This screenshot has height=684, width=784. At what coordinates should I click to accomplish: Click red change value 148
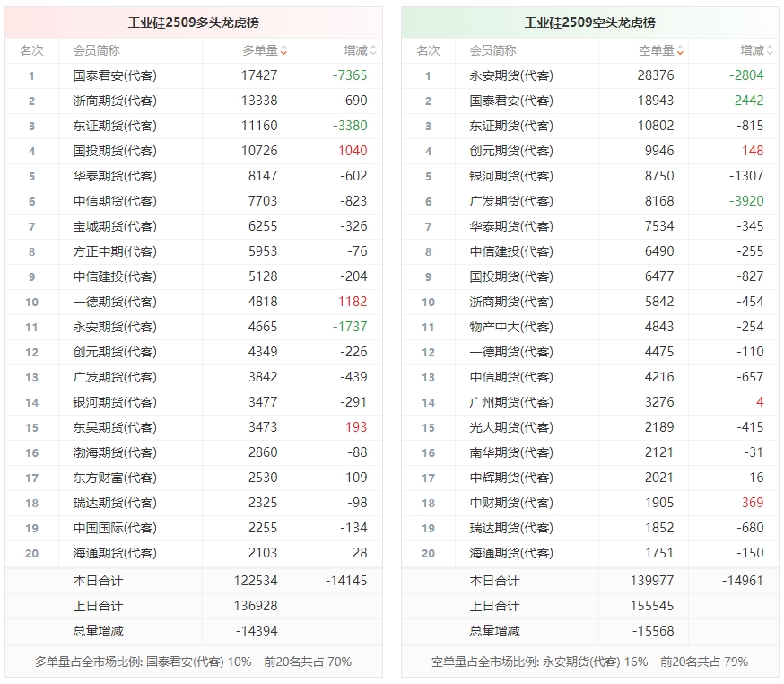(753, 151)
